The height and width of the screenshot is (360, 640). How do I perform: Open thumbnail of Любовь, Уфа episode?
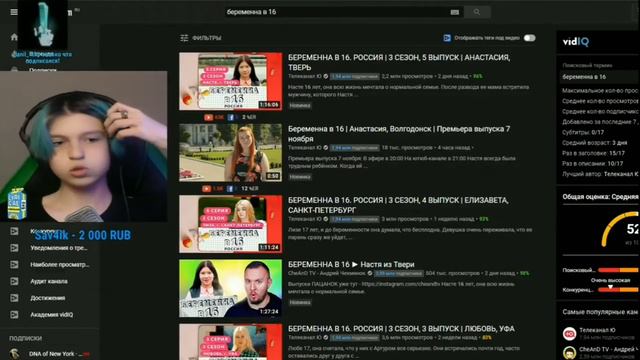pyautogui.click(x=231, y=342)
